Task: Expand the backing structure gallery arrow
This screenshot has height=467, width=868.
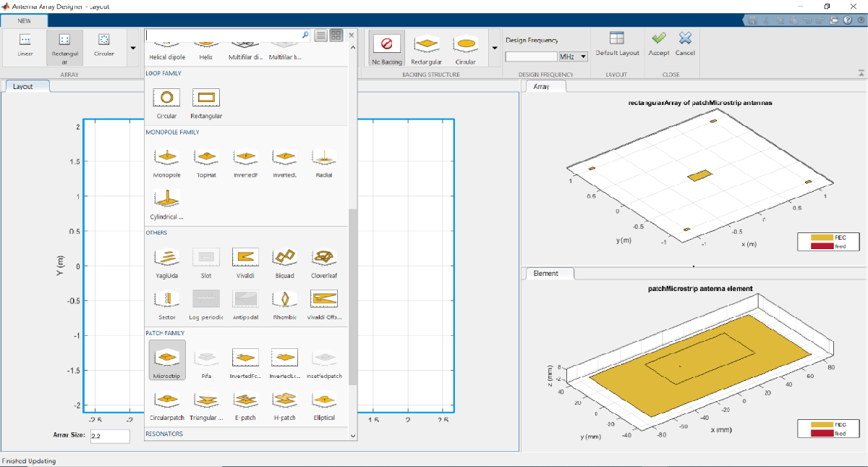Action: (494, 49)
